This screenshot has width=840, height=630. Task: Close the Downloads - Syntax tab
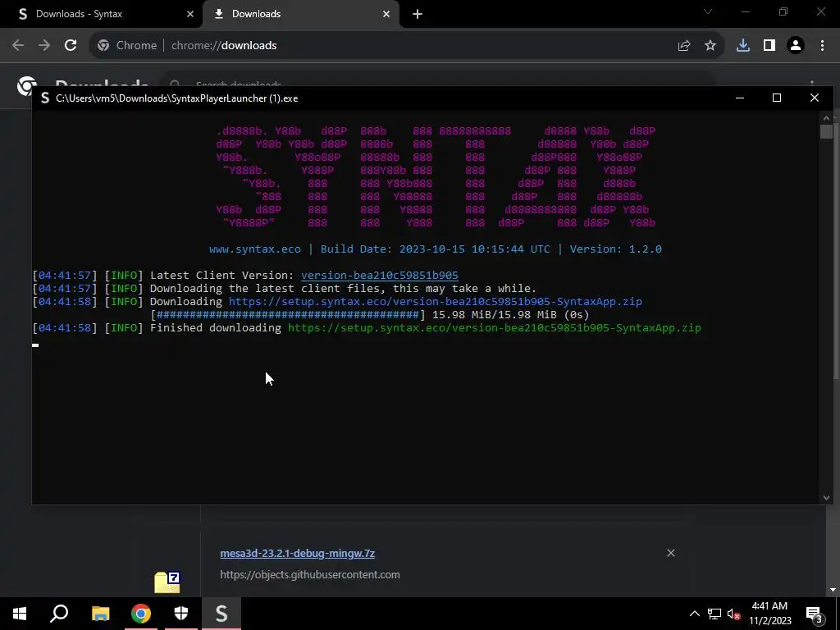tap(189, 14)
